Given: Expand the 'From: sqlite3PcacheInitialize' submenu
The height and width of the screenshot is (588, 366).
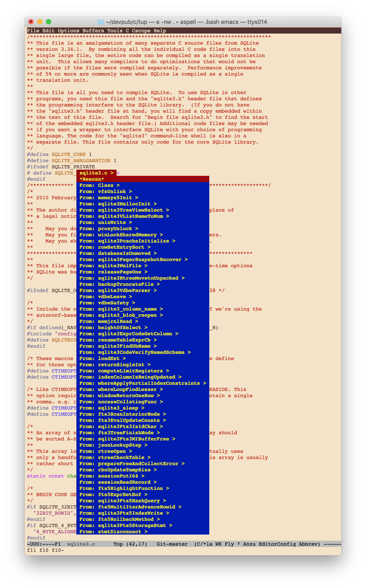Looking at the screenshot, I should click(143, 241).
